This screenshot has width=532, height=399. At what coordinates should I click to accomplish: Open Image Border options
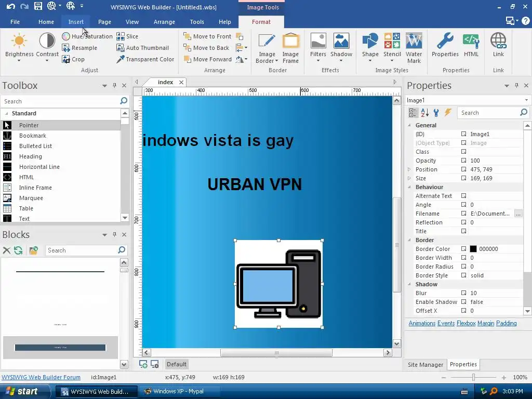tap(267, 48)
